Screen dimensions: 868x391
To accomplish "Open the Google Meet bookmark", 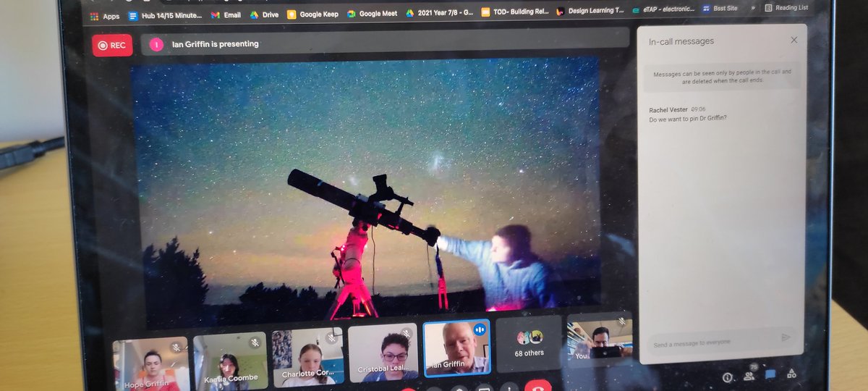I will (x=372, y=14).
